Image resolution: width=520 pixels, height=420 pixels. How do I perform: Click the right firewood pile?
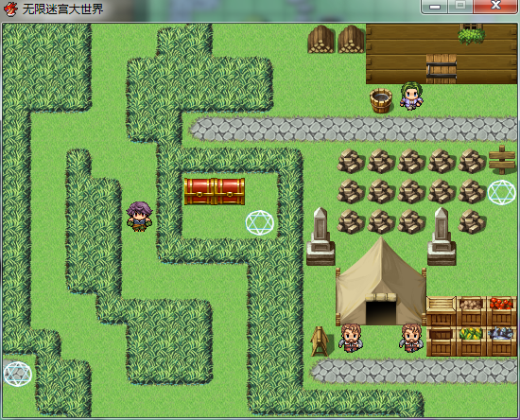pos(351,39)
